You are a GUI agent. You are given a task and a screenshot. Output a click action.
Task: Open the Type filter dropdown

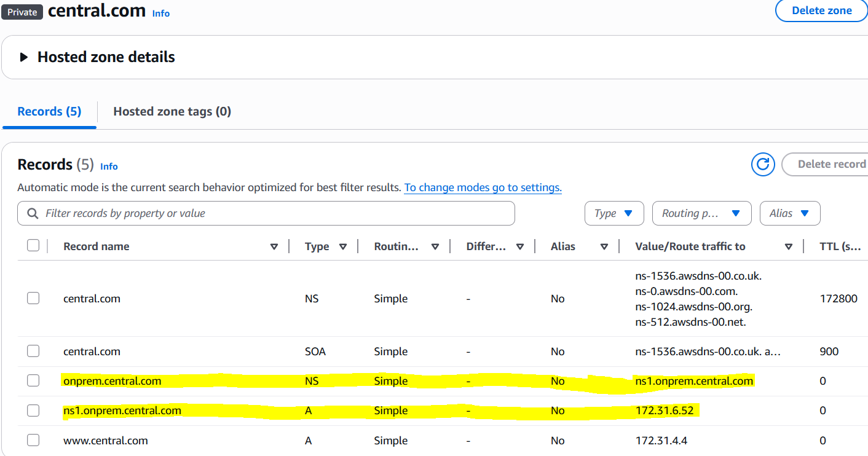tap(614, 213)
